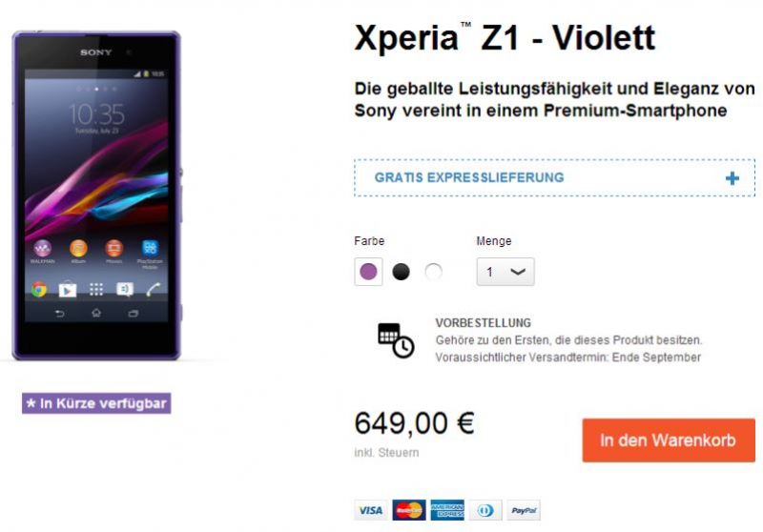Click the In Kürze verfügbar badge
Image resolution: width=763 pixels, height=532 pixels.
point(96,403)
